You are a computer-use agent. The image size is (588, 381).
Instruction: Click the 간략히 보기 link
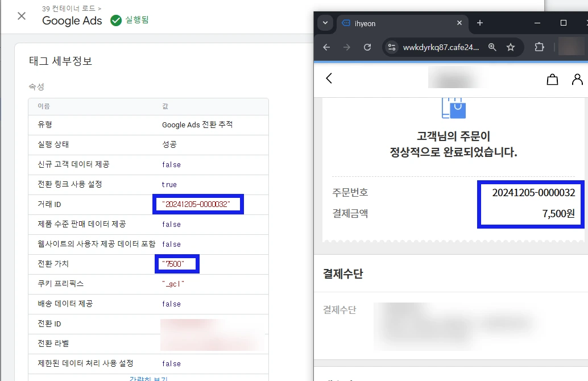point(148,378)
